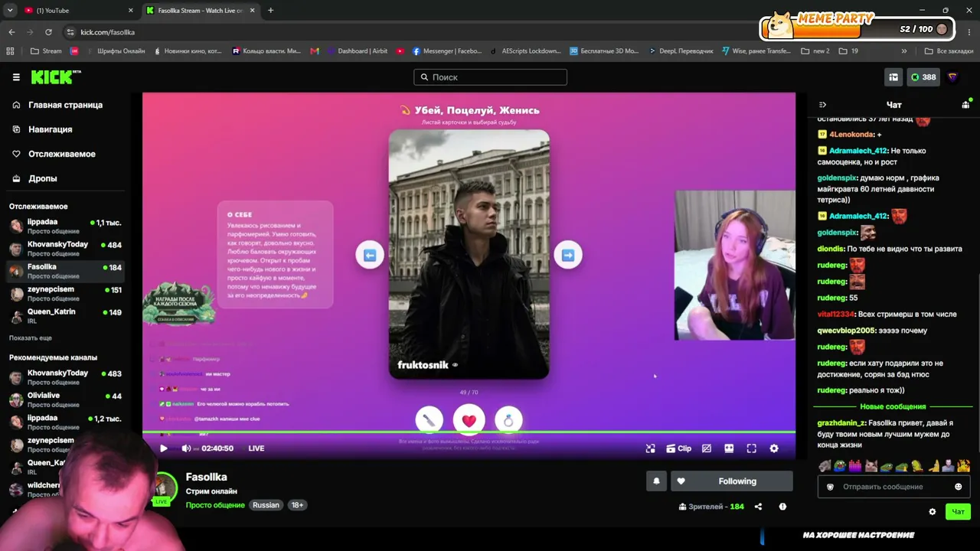Click the Russian language tag
Screen dimensions: 980x551
(x=266, y=505)
